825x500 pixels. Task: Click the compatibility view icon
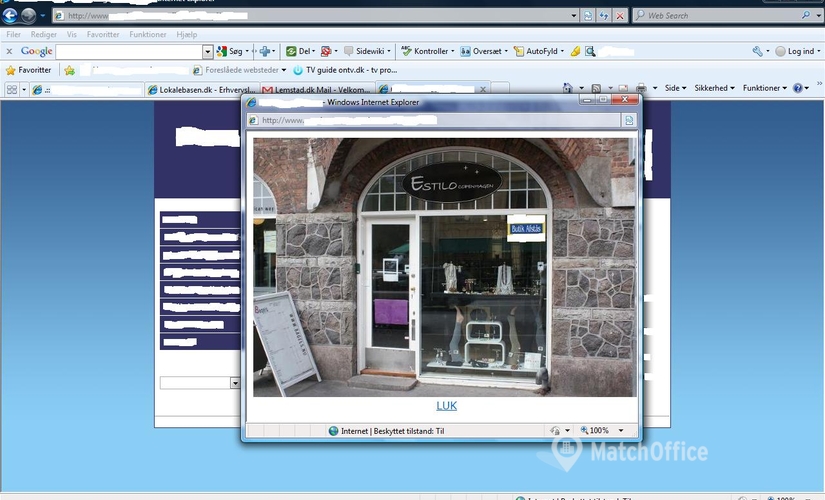pos(588,16)
